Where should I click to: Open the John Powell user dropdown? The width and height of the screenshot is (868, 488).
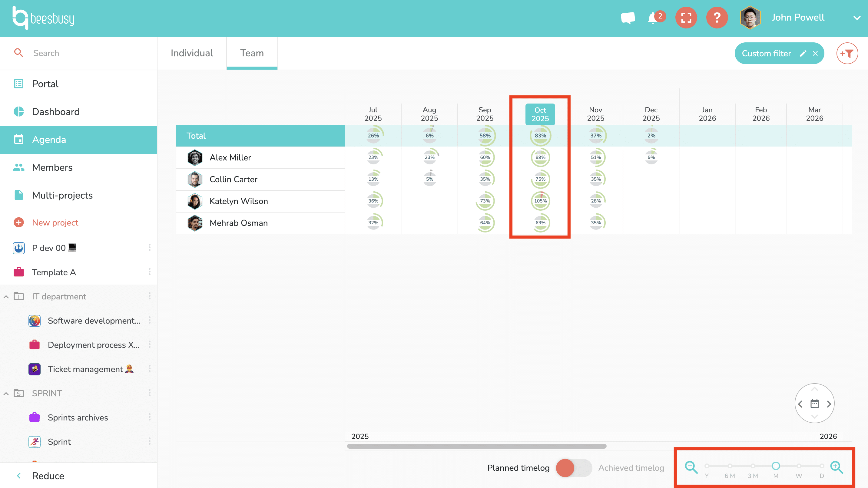(x=856, y=18)
